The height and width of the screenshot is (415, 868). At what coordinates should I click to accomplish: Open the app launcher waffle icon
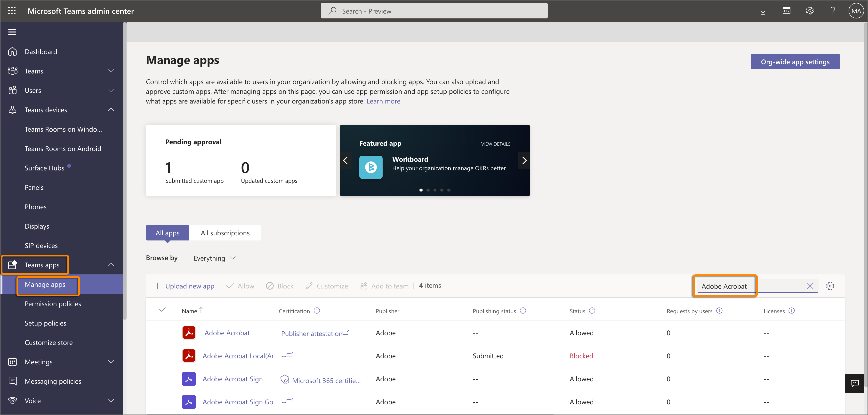click(x=12, y=10)
